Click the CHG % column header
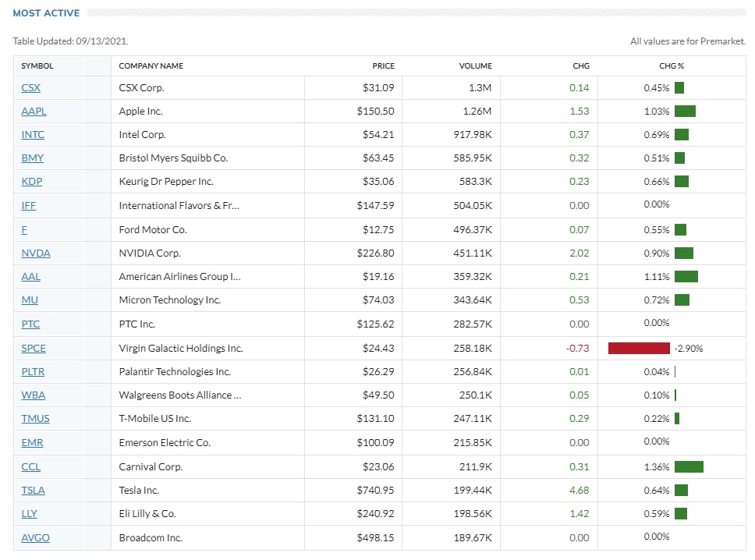This screenshot has height=560, width=755. click(x=672, y=66)
